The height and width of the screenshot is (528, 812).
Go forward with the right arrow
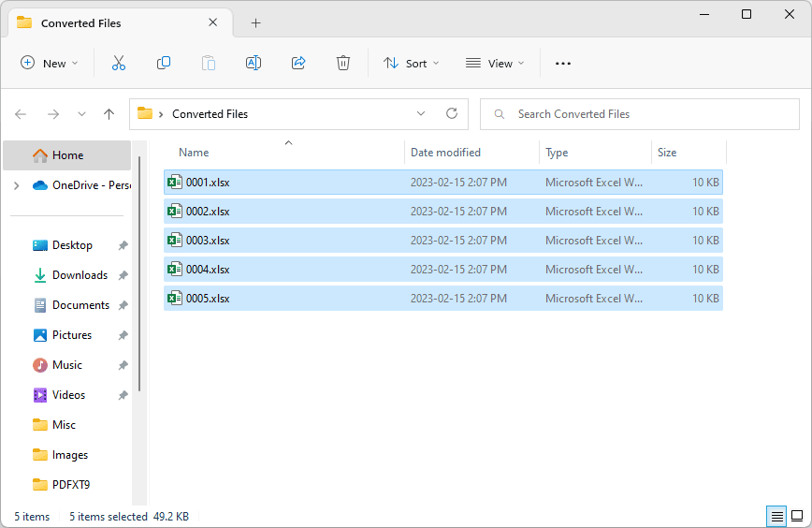point(52,114)
